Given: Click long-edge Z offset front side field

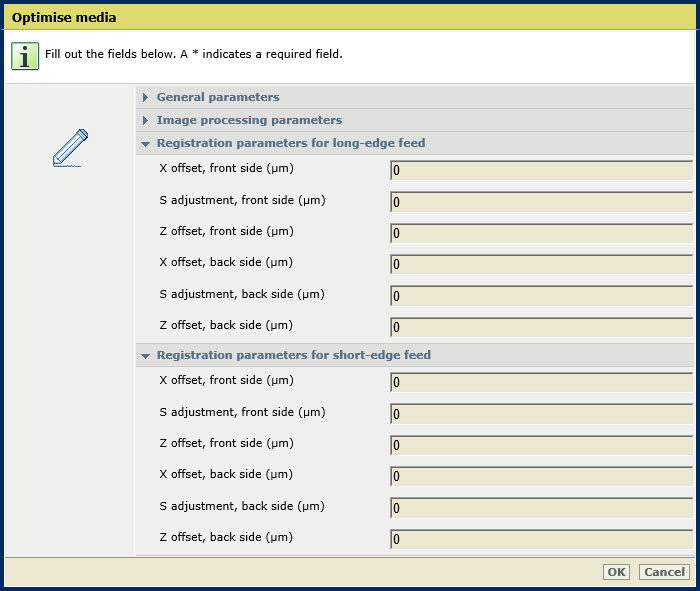Looking at the screenshot, I should (x=542, y=233).
